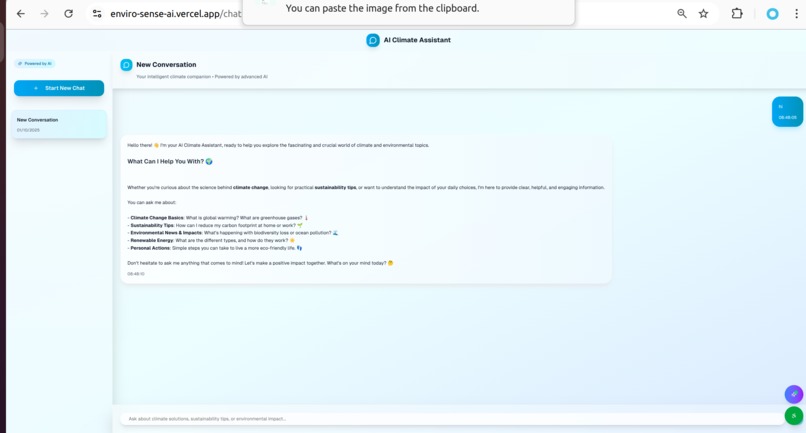Click the purple round floating button
Screen dimensions: 806x433
794,394
